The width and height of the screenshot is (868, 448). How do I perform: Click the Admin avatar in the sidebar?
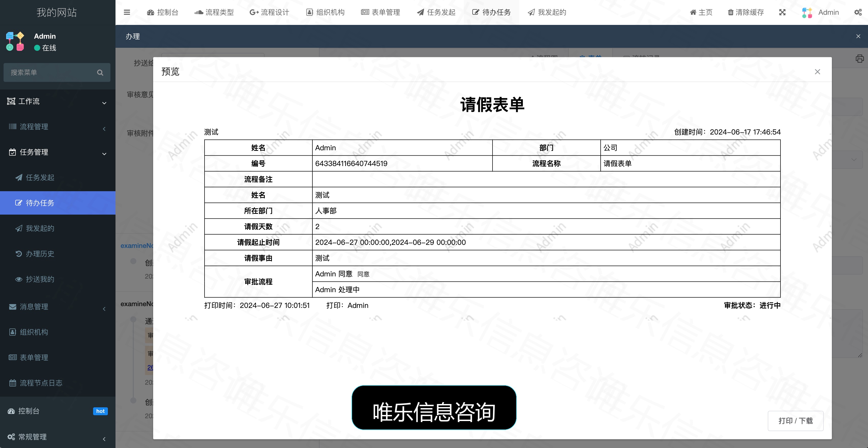[15, 41]
